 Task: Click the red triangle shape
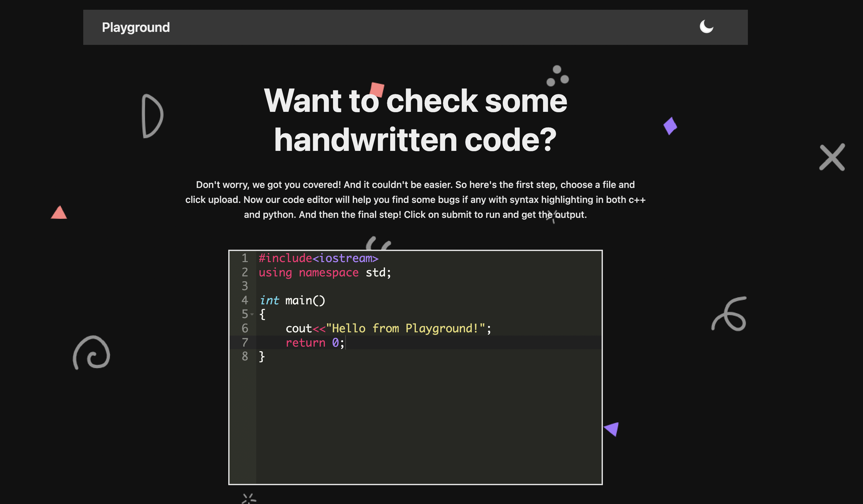tap(59, 213)
